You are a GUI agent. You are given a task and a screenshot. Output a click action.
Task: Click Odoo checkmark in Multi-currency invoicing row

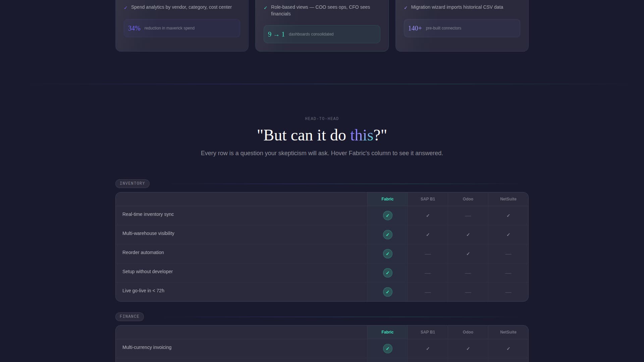(468, 349)
